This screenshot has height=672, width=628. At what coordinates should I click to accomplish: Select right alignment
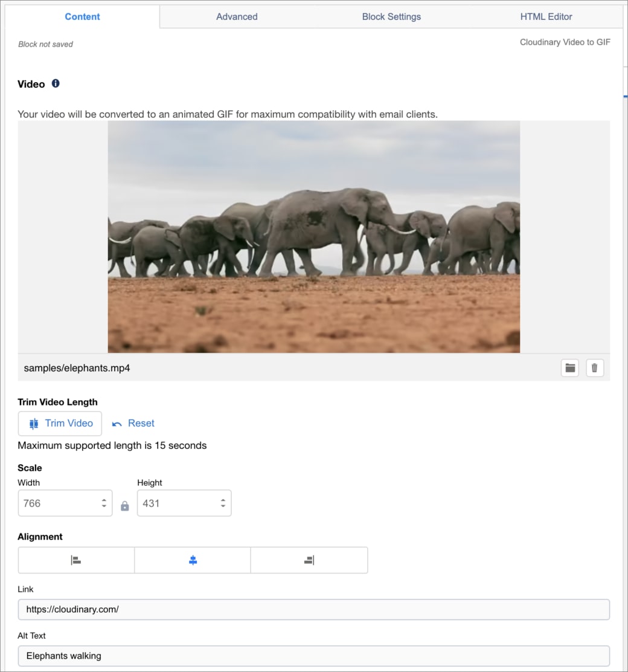click(309, 560)
